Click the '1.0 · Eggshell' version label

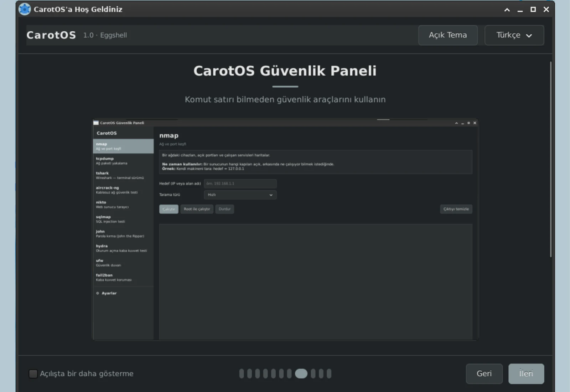[x=105, y=35]
